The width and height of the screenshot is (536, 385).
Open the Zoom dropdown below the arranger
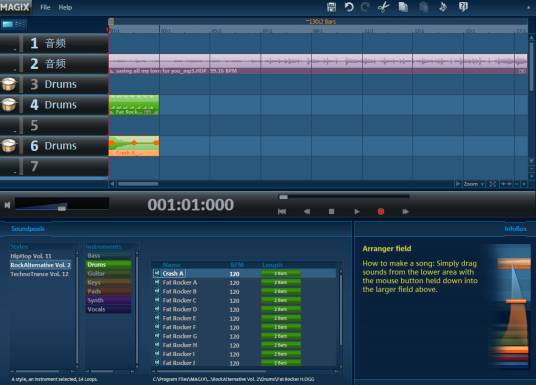pos(474,184)
